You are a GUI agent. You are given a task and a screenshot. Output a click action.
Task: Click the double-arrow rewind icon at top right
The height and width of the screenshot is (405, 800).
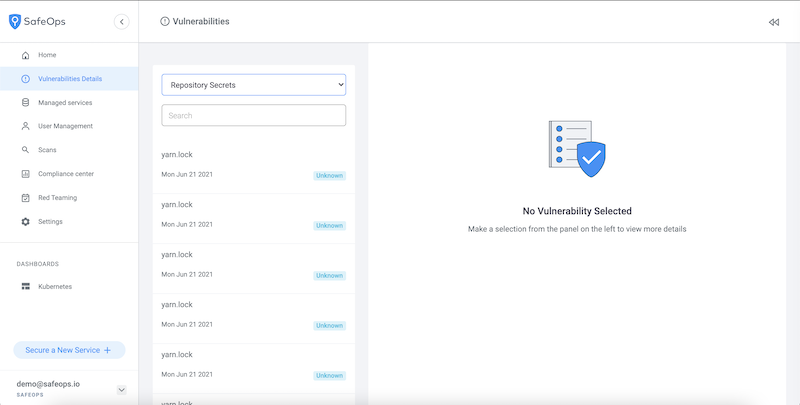pyautogui.click(x=773, y=22)
